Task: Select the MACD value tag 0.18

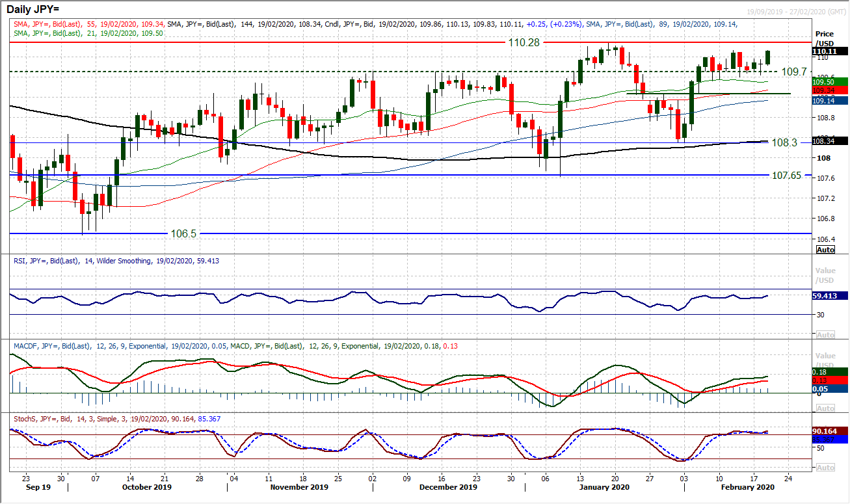Action: (x=829, y=371)
